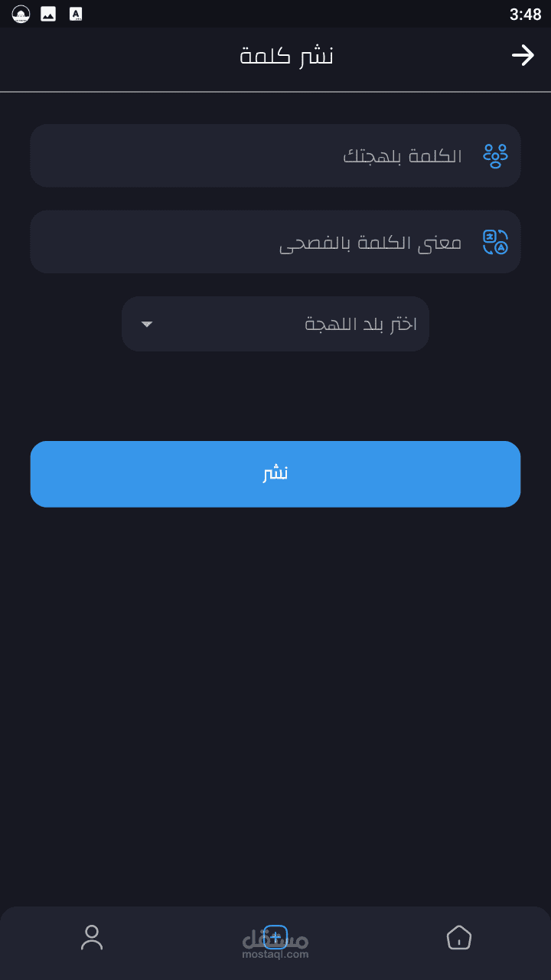
Task: Click the mostaql.com watermark text
Action: 275,955
